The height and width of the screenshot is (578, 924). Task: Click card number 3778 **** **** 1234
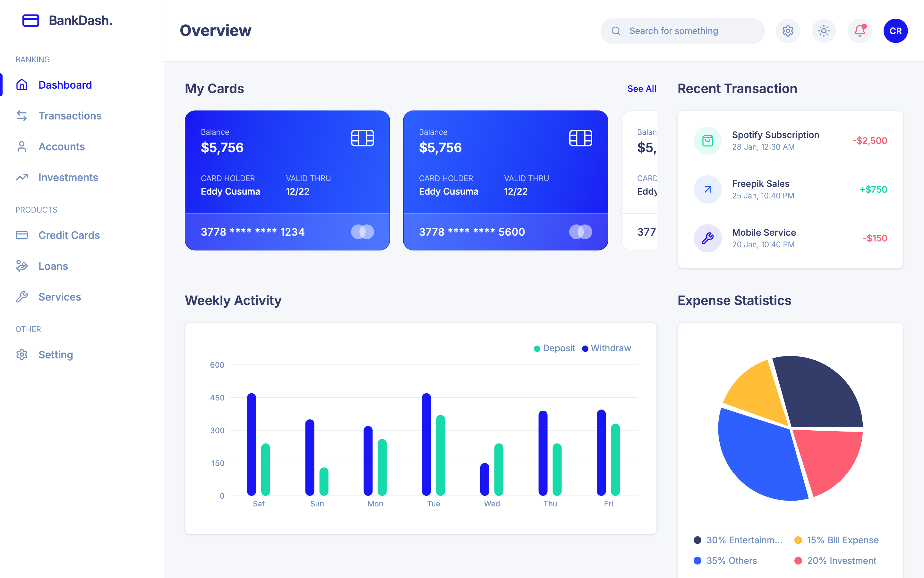[252, 232]
